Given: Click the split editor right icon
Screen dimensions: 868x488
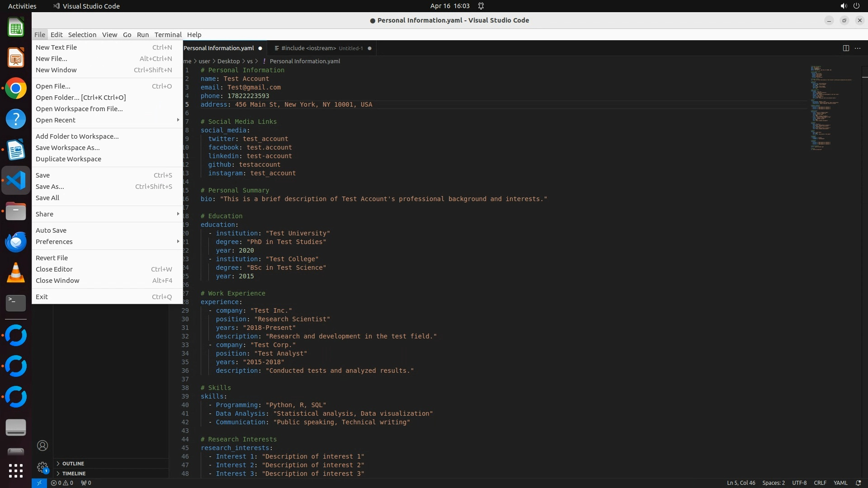Looking at the screenshot, I should pos(845,48).
